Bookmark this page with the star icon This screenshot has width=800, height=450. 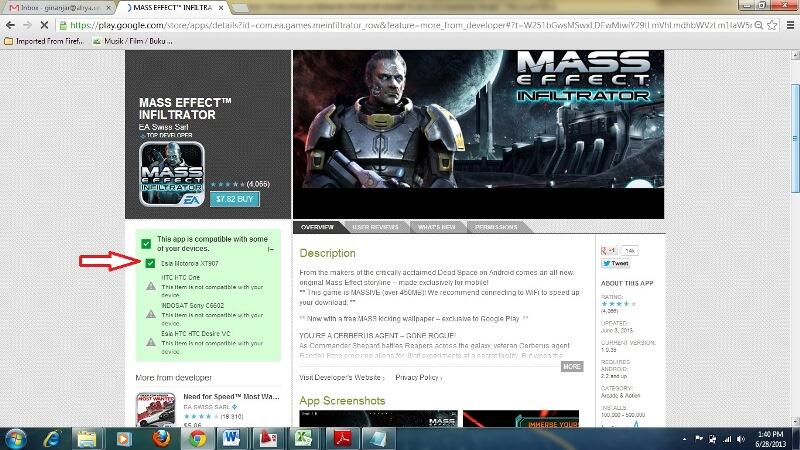772,25
